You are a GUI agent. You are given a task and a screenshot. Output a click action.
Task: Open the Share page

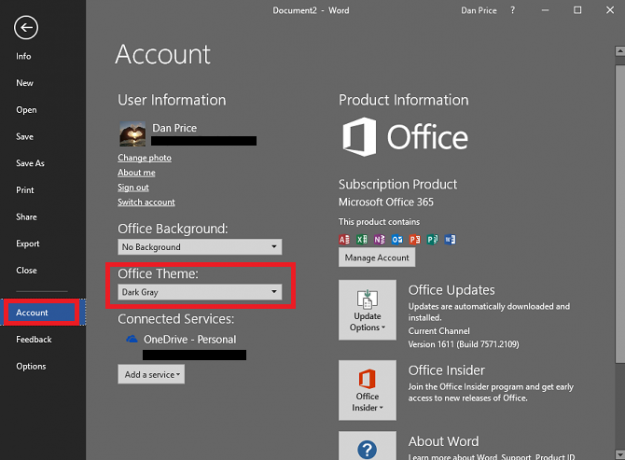26,217
